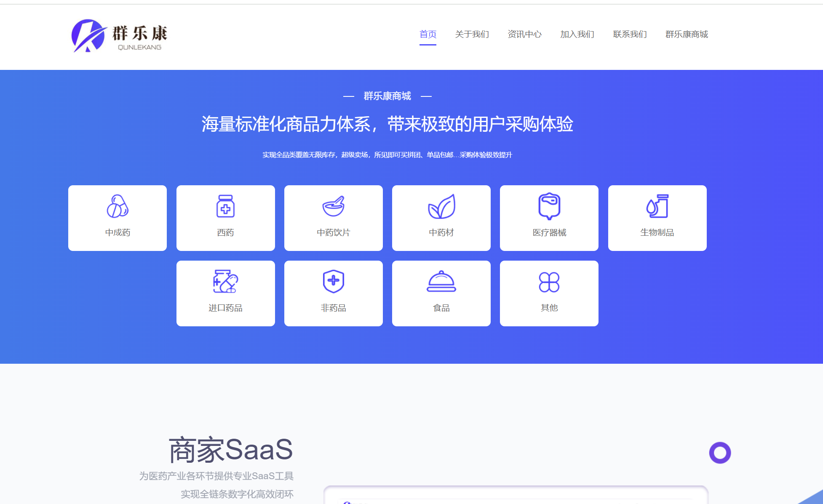823x504 pixels.
Task: Click the 食品 cloche dish icon
Action: tap(441, 281)
